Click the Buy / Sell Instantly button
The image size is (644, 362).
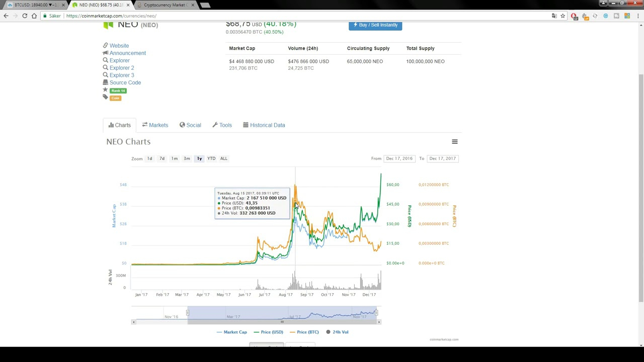(x=375, y=25)
